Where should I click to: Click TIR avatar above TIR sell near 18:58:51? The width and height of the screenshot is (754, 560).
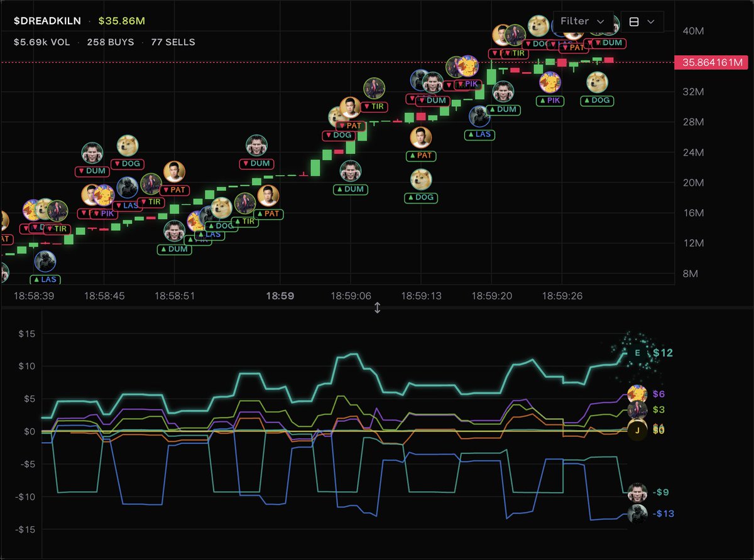[151, 185]
